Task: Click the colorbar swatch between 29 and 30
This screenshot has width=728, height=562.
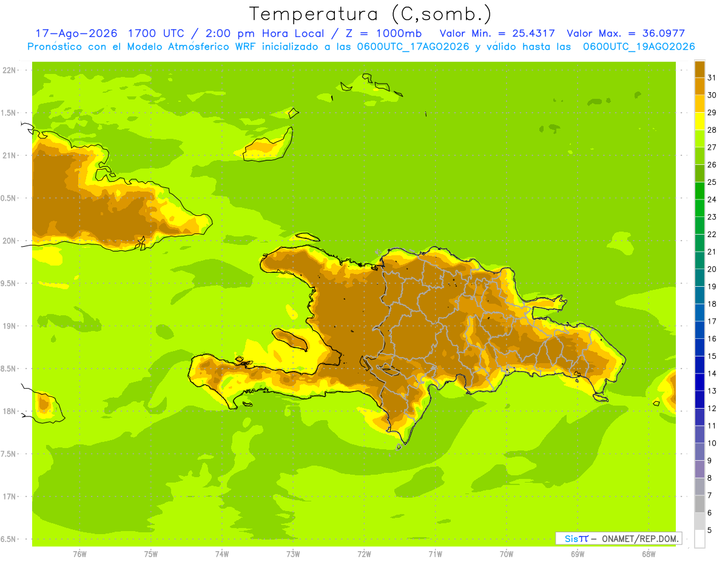Action: point(699,104)
